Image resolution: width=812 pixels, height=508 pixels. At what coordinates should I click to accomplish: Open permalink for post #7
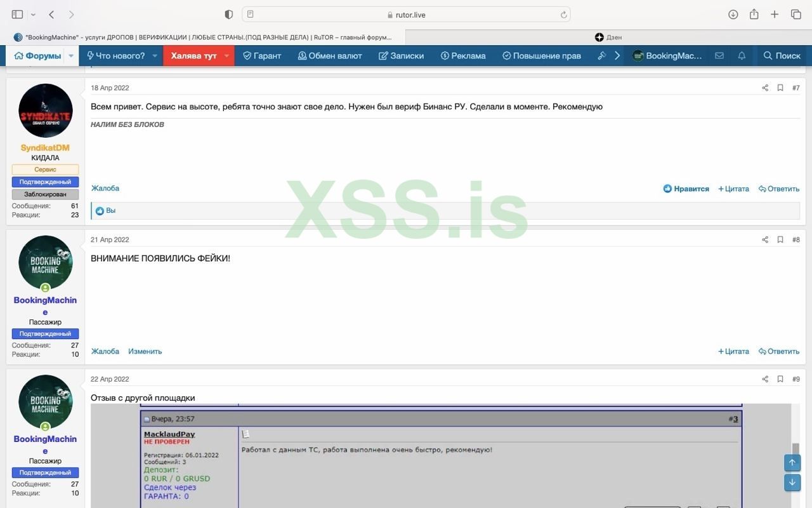tap(796, 88)
